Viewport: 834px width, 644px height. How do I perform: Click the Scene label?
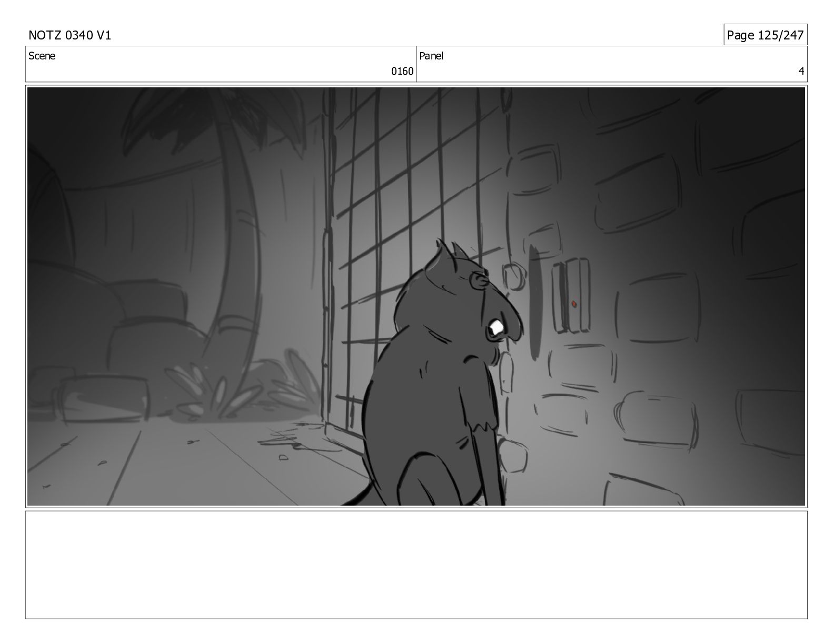pyautogui.click(x=42, y=56)
